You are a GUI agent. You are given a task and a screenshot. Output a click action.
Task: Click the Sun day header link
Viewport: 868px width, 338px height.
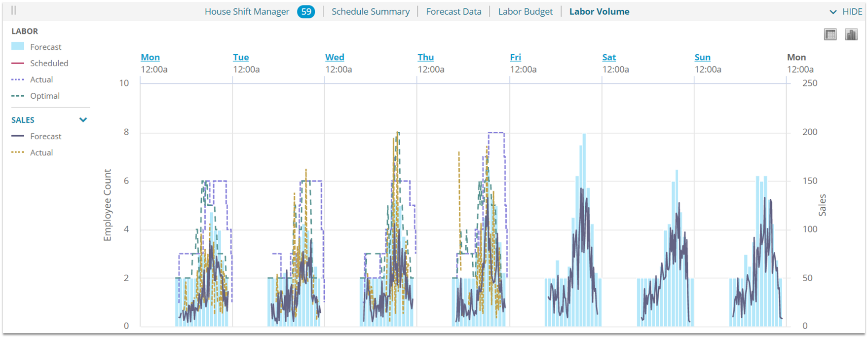702,57
